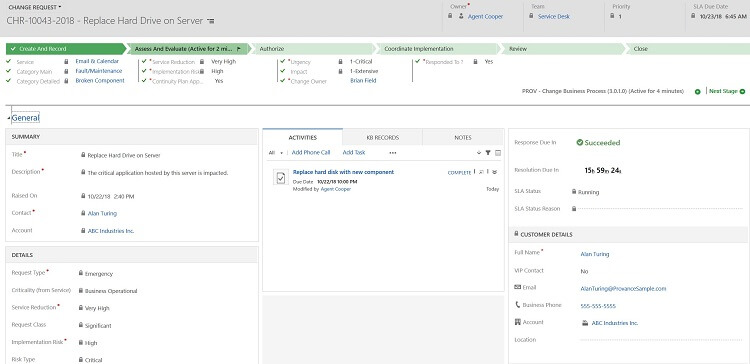750x364 pixels.
Task: Click the green arrow icon after Next Stage
Action: coord(742,91)
